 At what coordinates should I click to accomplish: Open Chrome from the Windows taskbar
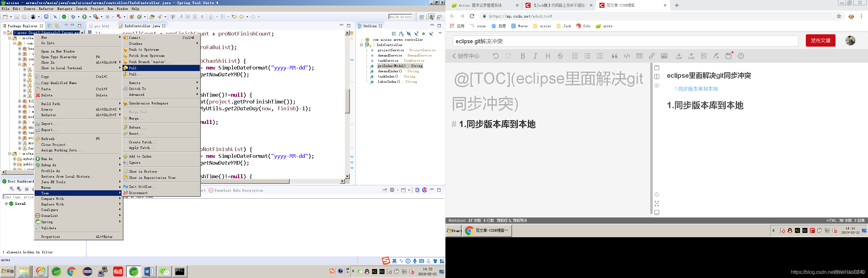(x=71, y=271)
